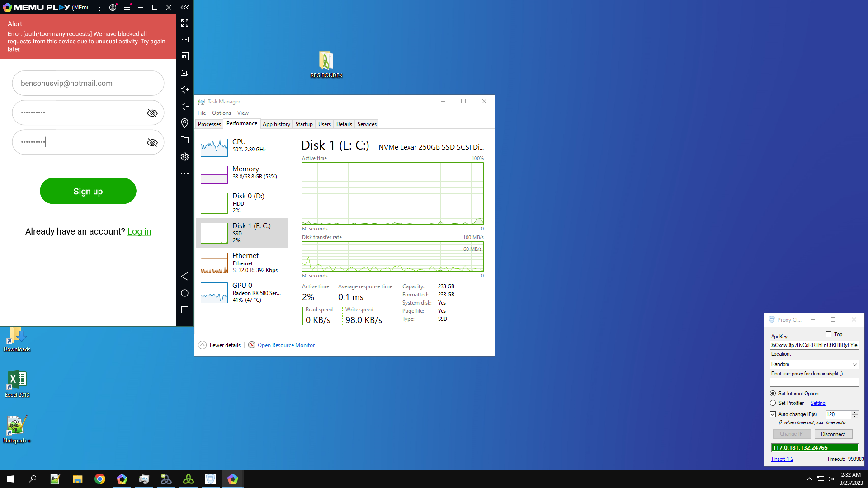Click Disconnect in Proxy Client
Screen dimensions: 868x488
tap(833, 434)
